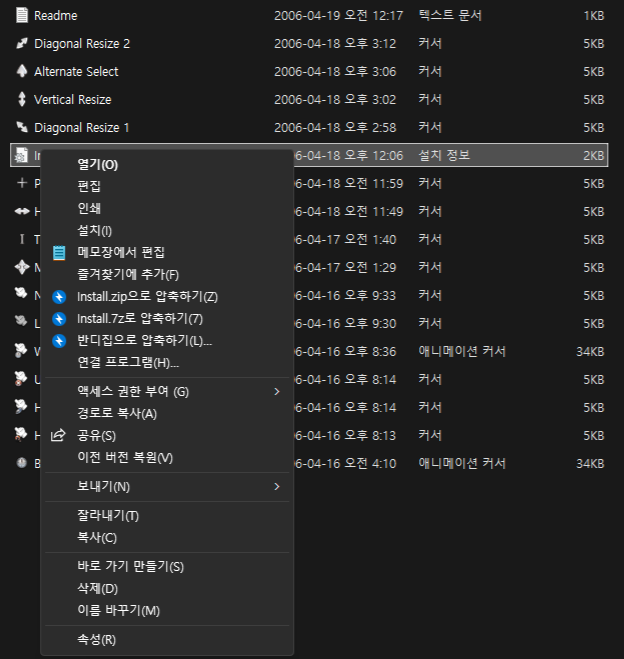Click the Alternate Select cursor file icon
Screen dimensions: 624x659
[x=21, y=72]
